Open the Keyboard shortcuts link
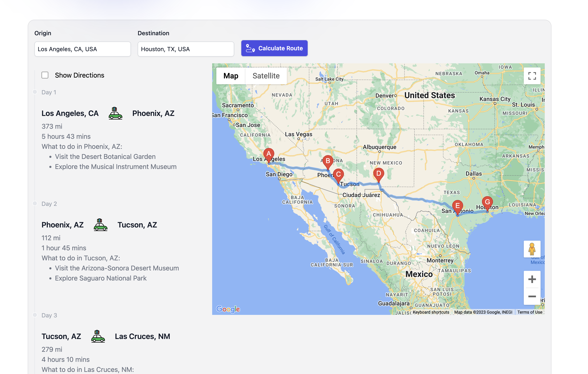 (x=431, y=312)
